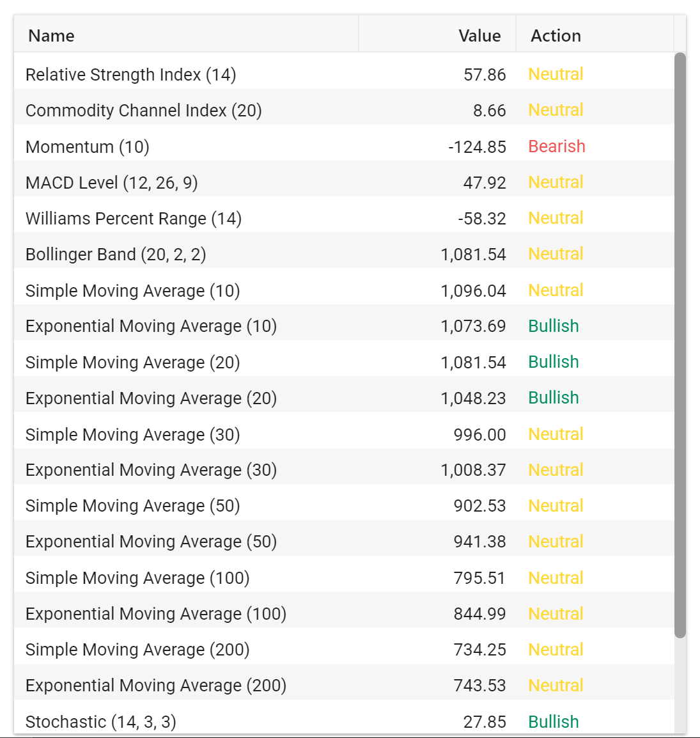Select the Exponential Moving Average (50) row
The width and height of the screenshot is (700, 738).
(x=344, y=542)
